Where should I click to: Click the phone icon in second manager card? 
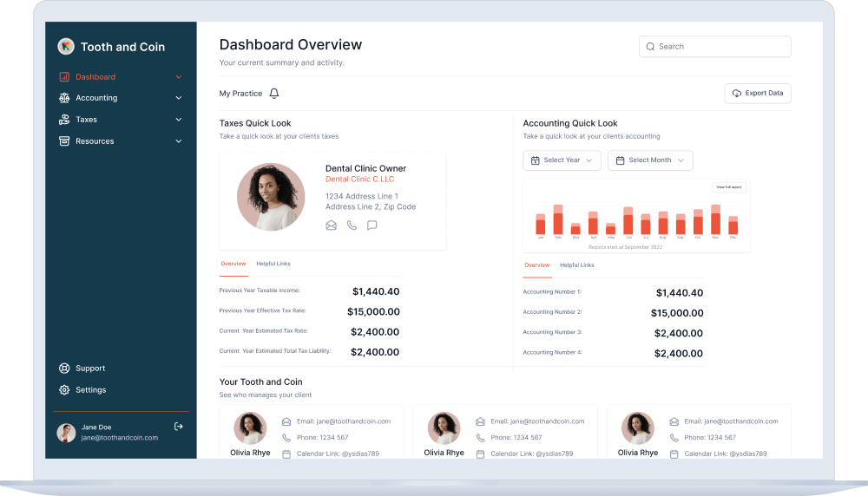pyautogui.click(x=480, y=438)
